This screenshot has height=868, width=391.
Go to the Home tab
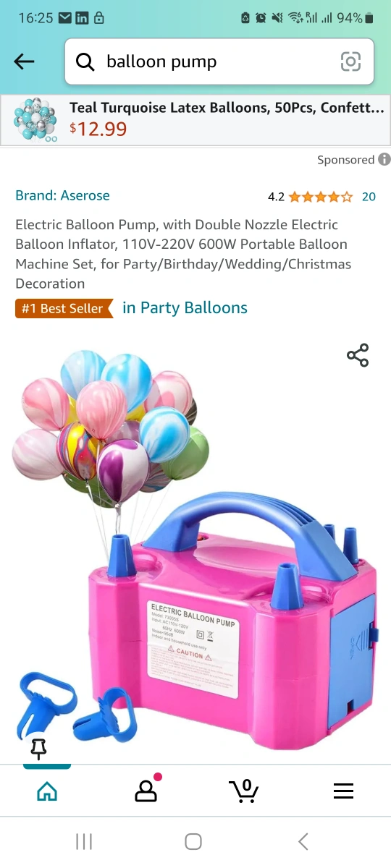(x=47, y=791)
